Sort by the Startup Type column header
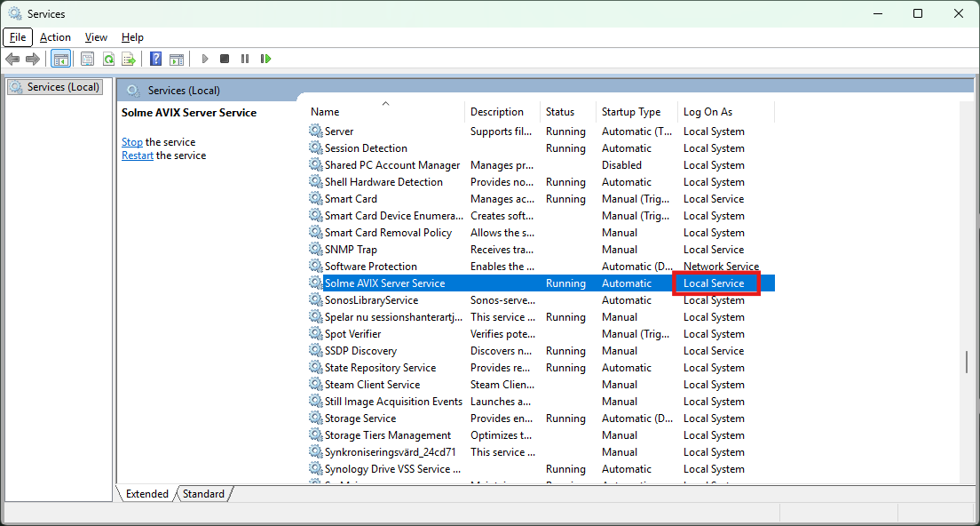980x526 pixels. pyautogui.click(x=636, y=111)
